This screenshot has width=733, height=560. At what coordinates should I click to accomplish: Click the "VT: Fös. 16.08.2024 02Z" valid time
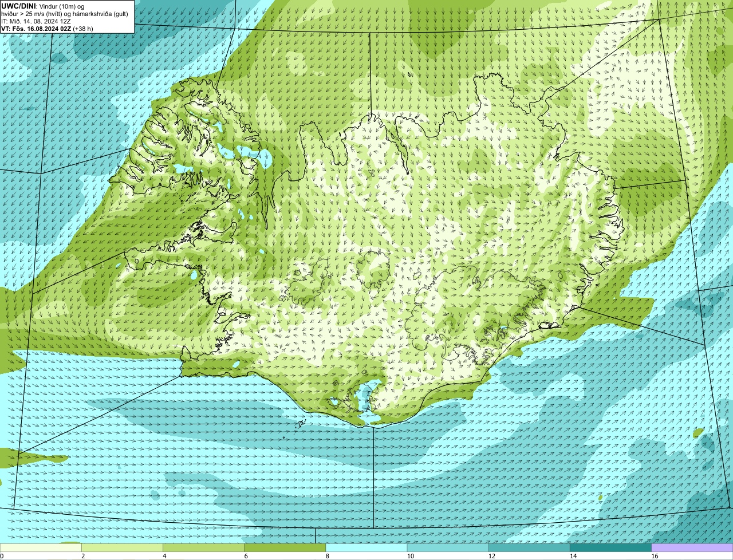[36, 29]
